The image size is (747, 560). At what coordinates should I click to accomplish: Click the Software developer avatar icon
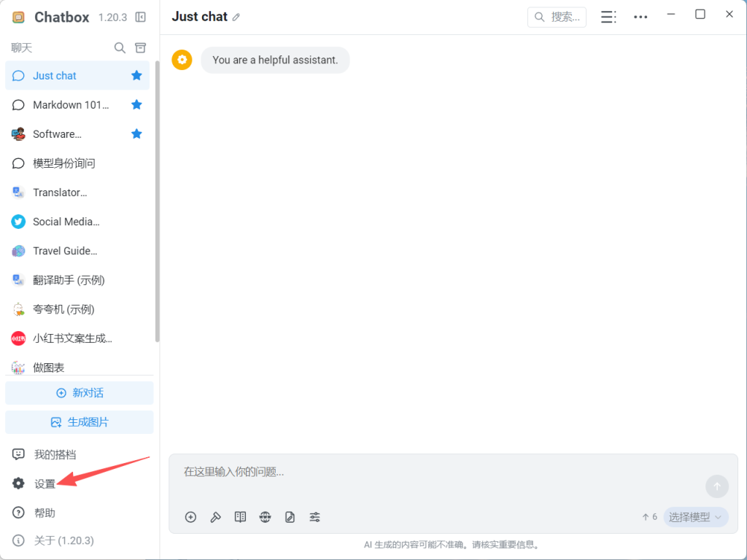18,134
